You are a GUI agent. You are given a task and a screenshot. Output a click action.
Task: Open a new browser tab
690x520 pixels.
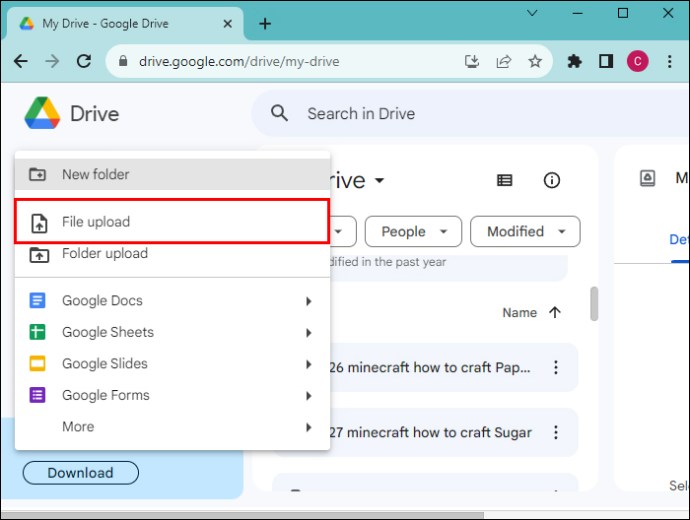click(265, 23)
